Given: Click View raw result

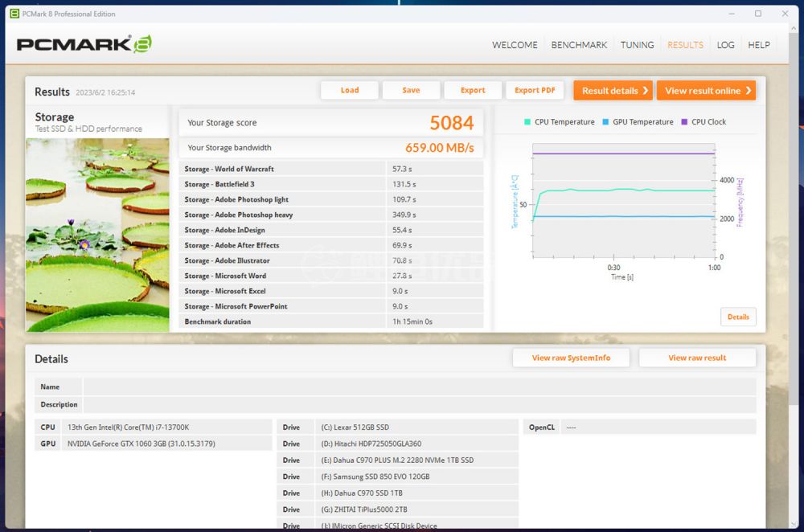Looking at the screenshot, I should pyautogui.click(x=697, y=358).
